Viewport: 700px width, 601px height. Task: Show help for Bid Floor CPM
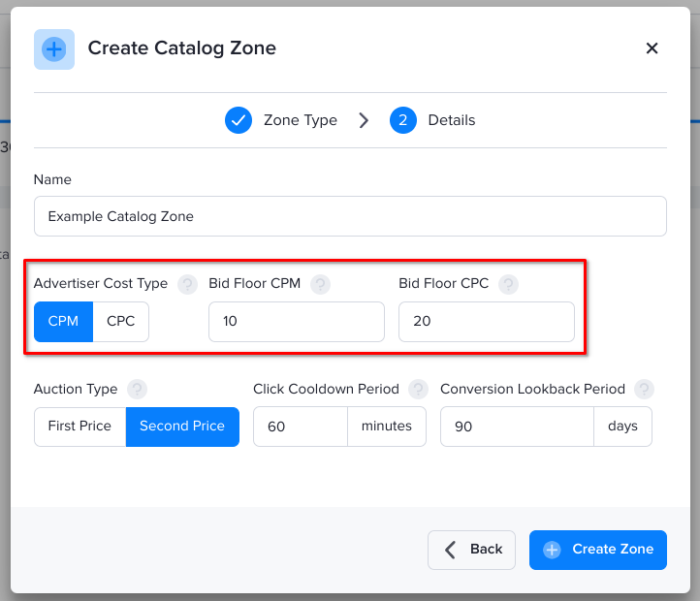click(320, 284)
